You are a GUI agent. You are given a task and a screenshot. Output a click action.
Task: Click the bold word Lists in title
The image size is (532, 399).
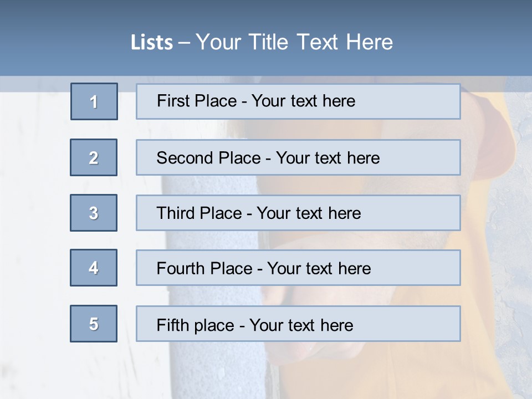152,43
